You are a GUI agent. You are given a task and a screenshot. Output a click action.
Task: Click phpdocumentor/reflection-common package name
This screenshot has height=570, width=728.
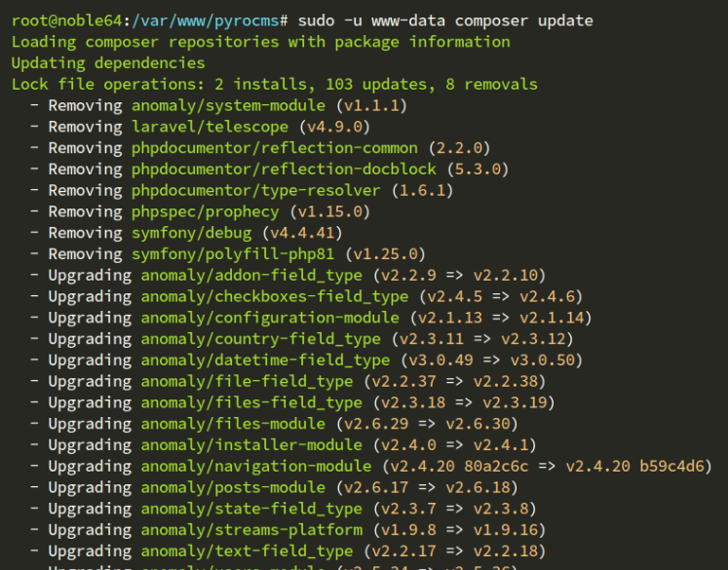pyautogui.click(x=274, y=148)
